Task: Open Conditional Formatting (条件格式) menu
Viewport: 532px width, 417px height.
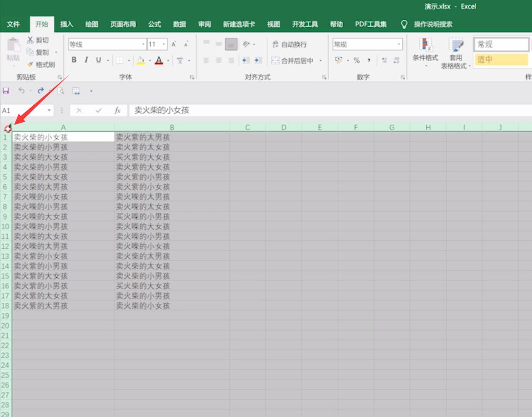Action: click(x=425, y=52)
